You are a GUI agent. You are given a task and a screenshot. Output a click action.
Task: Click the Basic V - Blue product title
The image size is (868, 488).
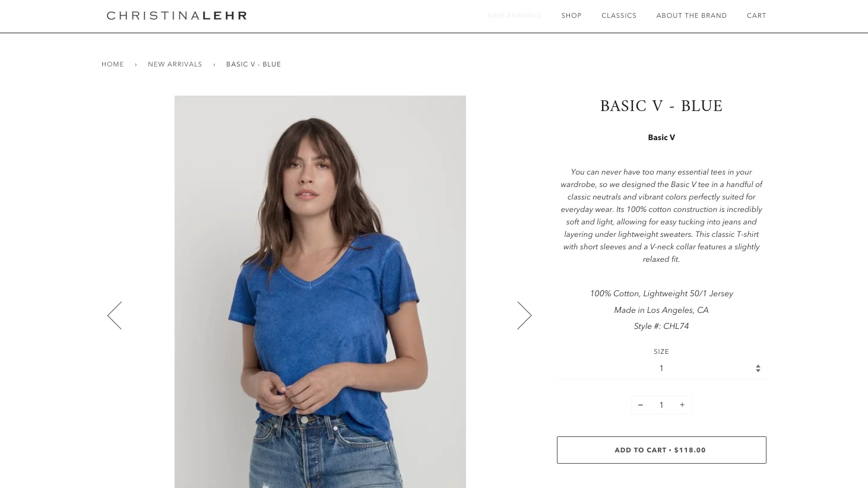tap(661, 106)
